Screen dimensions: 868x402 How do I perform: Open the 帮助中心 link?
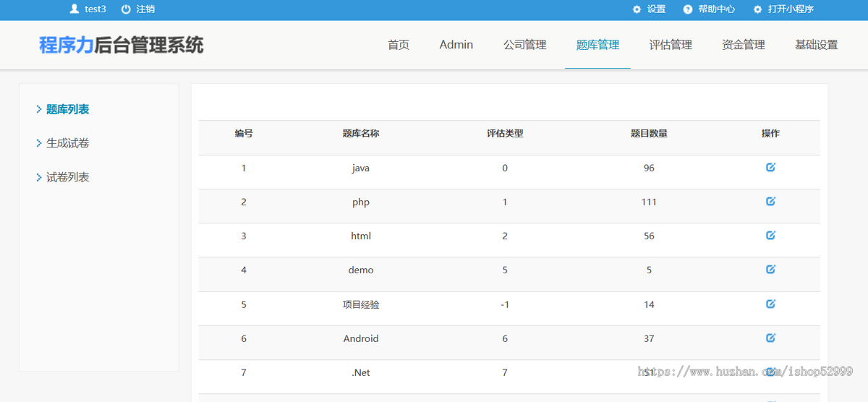(x=717, y=9)
